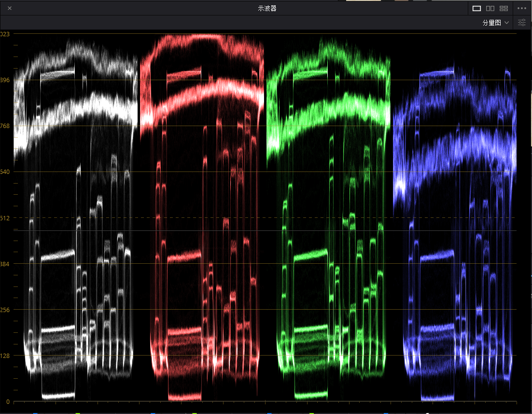Switch to two-scope side-by-side layout

pyautogui.click(x=490, y=9)
